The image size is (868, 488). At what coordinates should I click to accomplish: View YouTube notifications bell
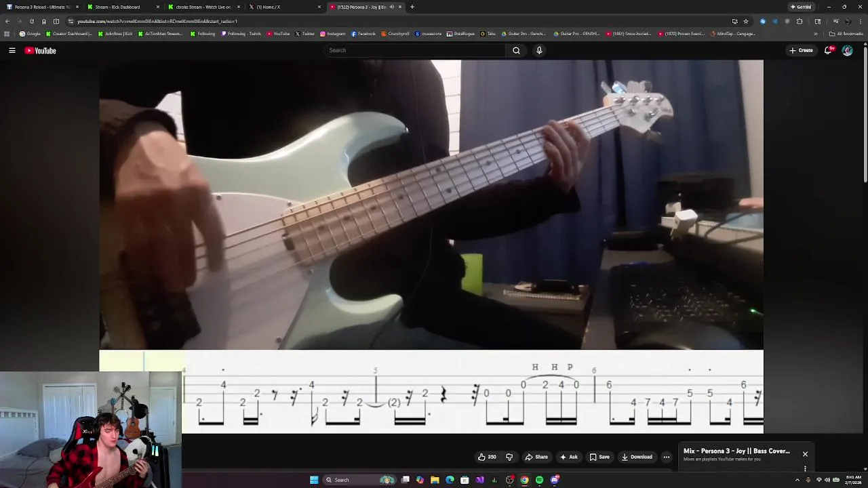coord(828,50)
